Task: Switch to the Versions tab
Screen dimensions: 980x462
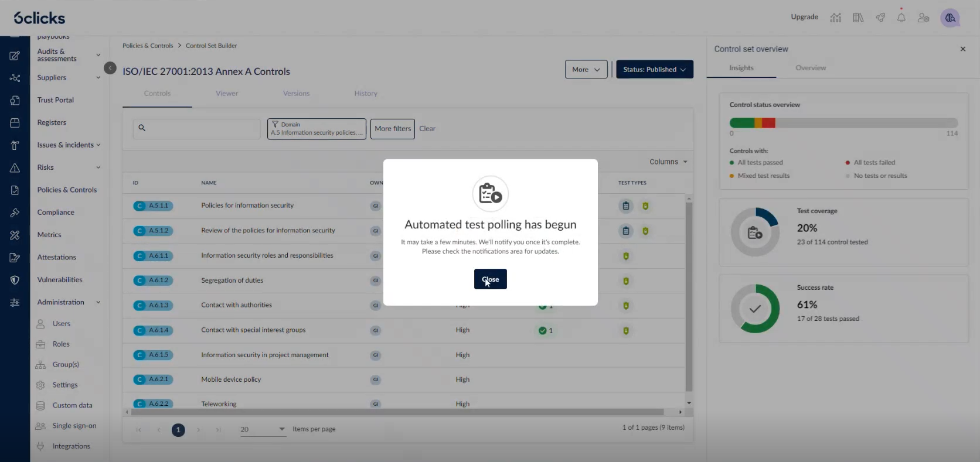Action: tap(296, 94)
